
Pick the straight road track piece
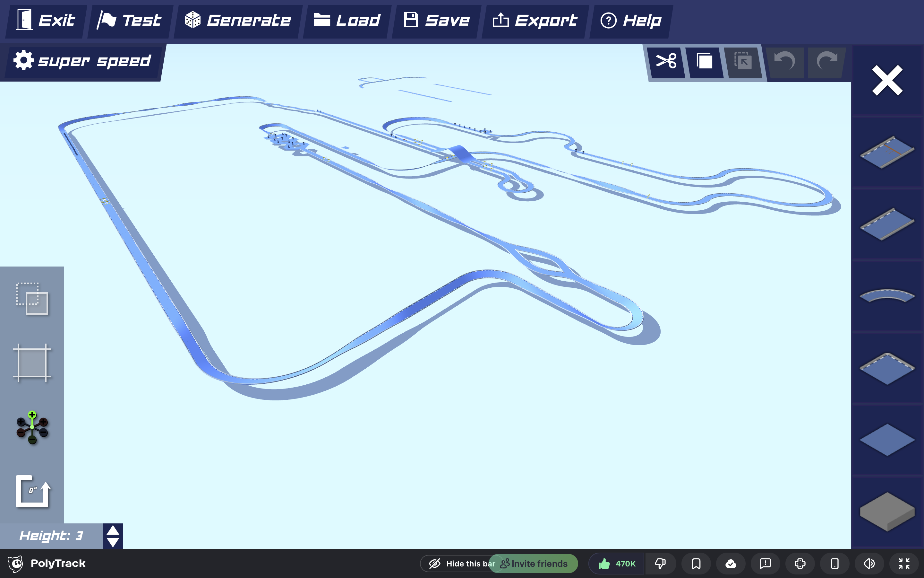[887, 224]
